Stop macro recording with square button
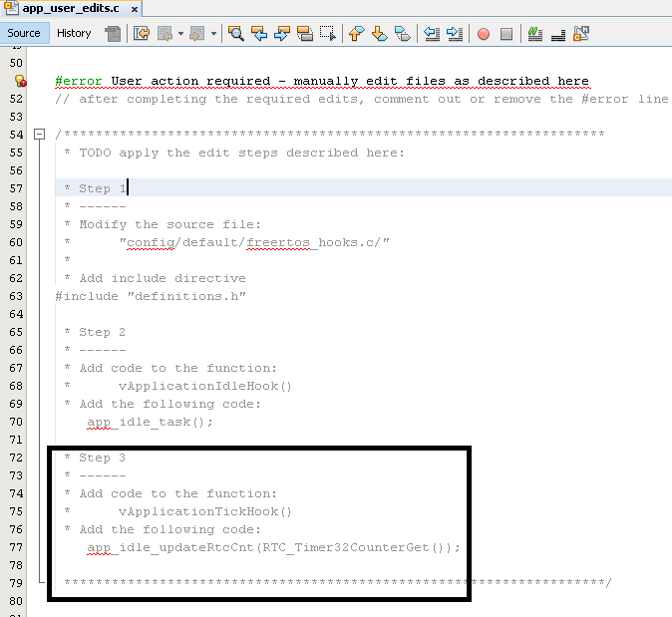This screenshot has width=672, height=617. coord(506,34)
